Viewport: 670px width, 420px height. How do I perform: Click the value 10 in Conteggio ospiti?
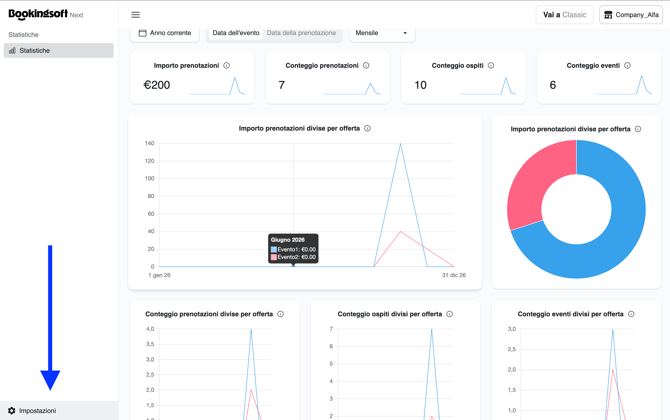pos(420,85)
